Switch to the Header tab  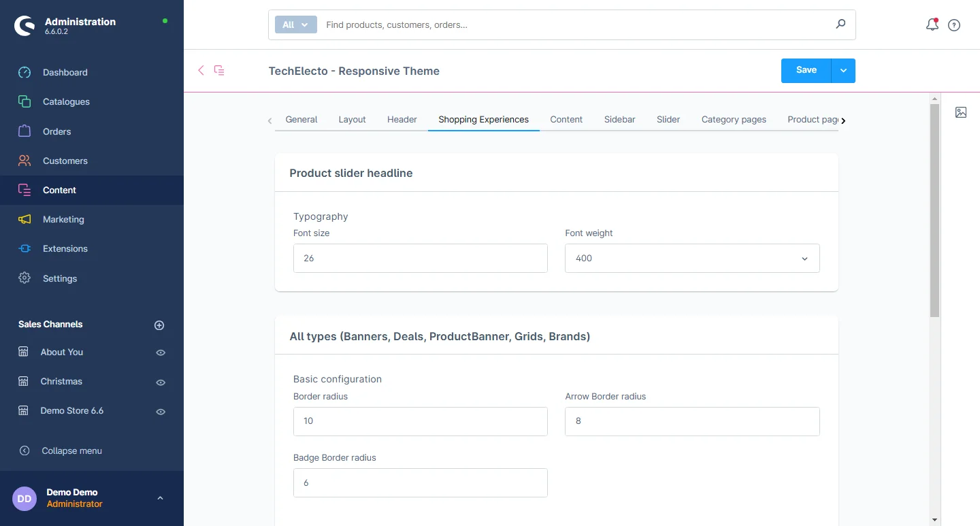pyautogui.click(x=402, y=120)
